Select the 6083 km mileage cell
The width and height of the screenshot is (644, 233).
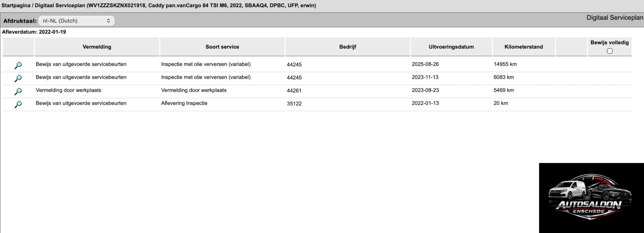pos(503,77)
